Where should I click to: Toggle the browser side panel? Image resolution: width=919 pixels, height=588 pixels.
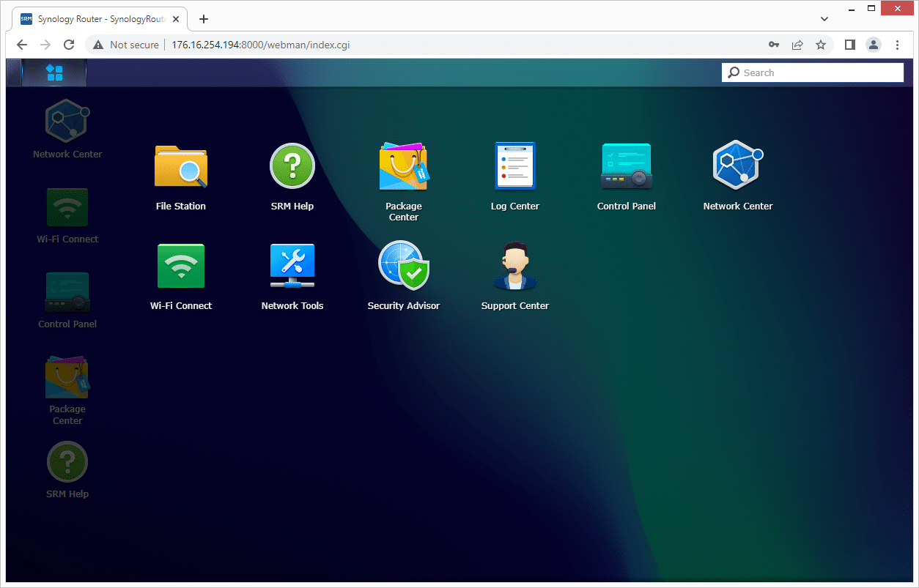point(850,45)
